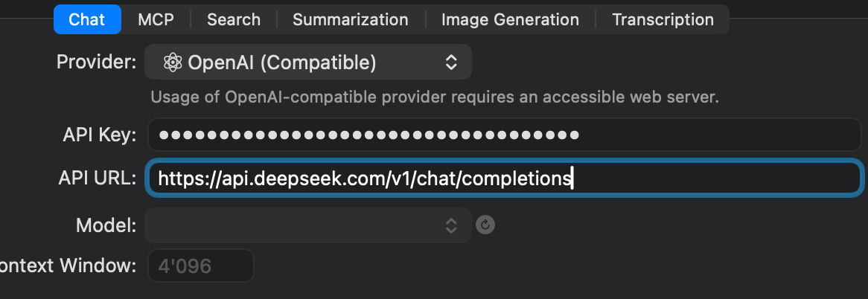Switch to the Chat tab
Viewport: 868px width, 299px height.
tap(87, 19)
